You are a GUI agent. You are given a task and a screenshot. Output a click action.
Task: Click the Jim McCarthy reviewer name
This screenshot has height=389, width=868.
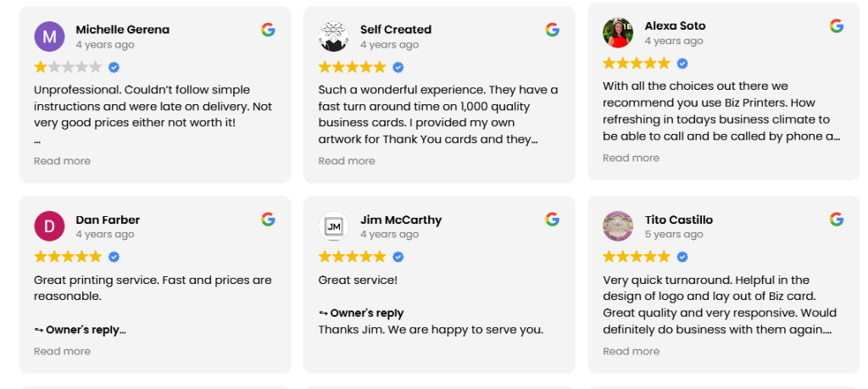pos(401,220)
